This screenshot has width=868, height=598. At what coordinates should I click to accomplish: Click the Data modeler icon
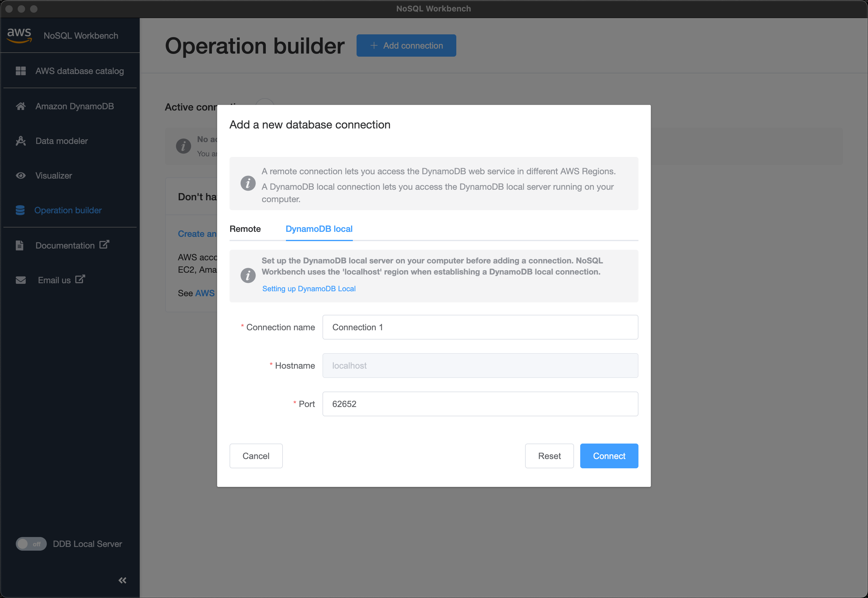pyautogui.click(x=20, y=141)
